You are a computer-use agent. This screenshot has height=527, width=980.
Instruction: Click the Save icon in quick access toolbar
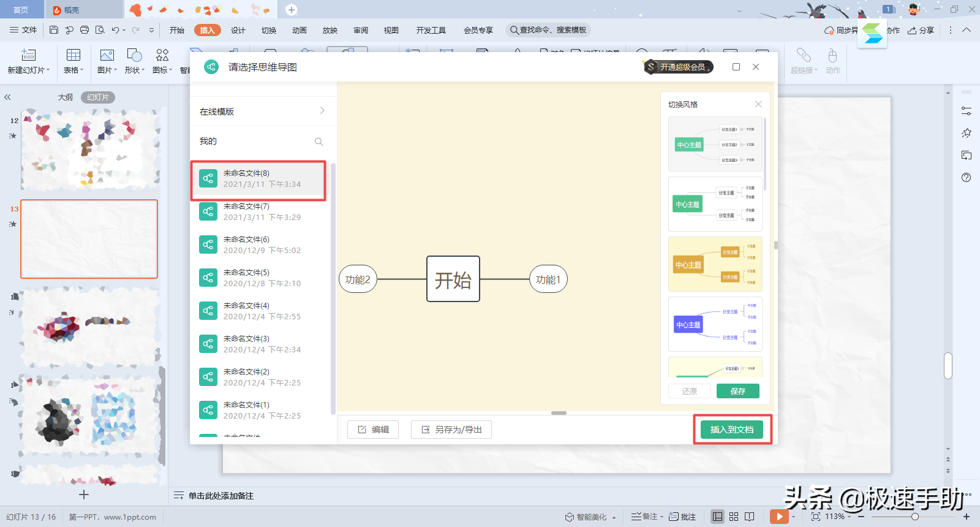(x=54, y=30)
